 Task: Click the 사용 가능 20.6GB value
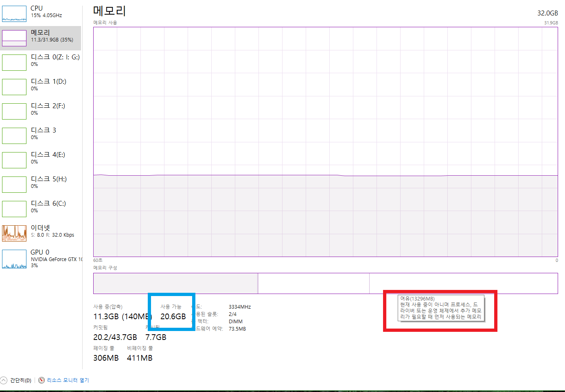tap(173, 316)
